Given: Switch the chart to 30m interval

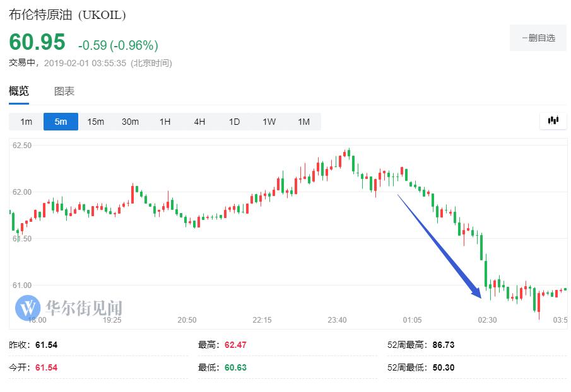Looking at the screenshot, I should [130, 122].
